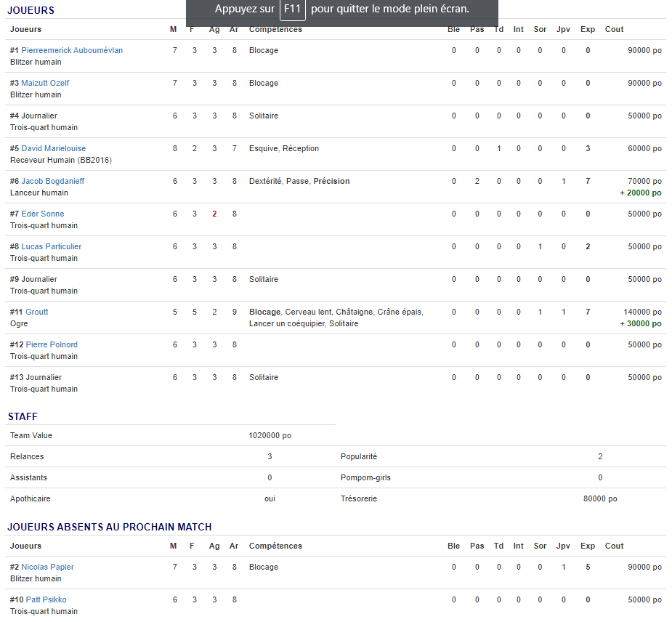Click the Team Value amount 1020000 po

(x=270, y=435)
